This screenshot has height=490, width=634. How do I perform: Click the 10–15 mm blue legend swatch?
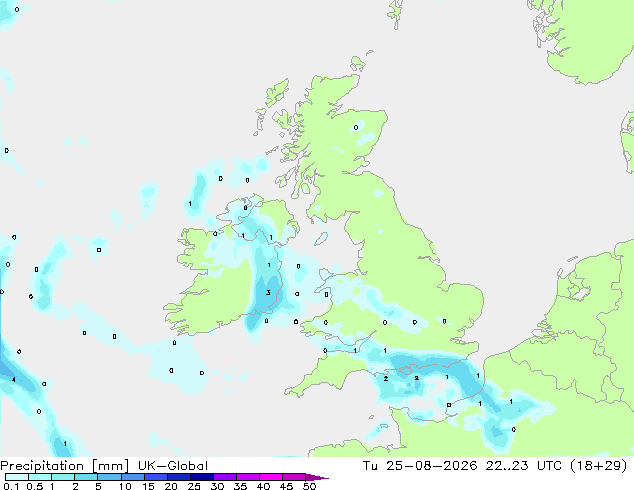pyautogui.click(x=133, y=477)
